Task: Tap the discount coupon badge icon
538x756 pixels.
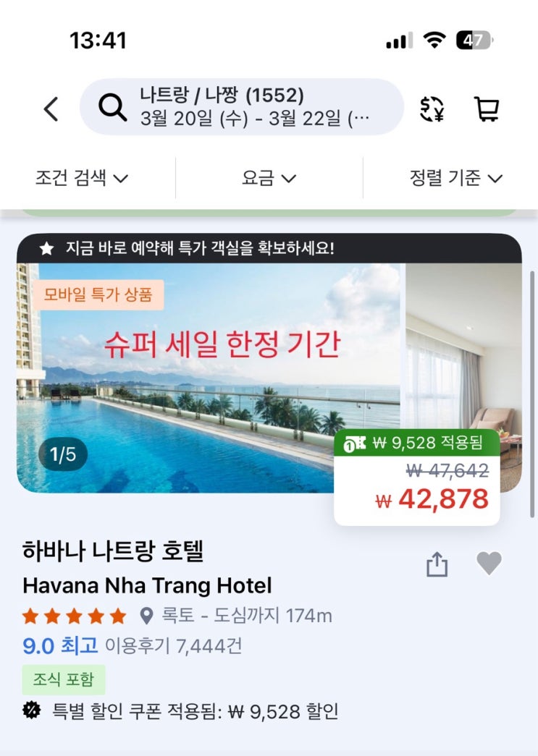Action: [32, 710]
